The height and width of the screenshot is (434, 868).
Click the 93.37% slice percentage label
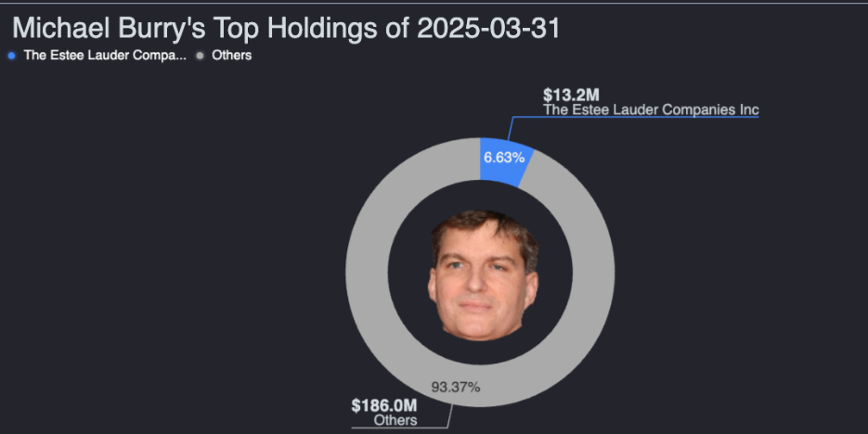[x=456, y=387]
